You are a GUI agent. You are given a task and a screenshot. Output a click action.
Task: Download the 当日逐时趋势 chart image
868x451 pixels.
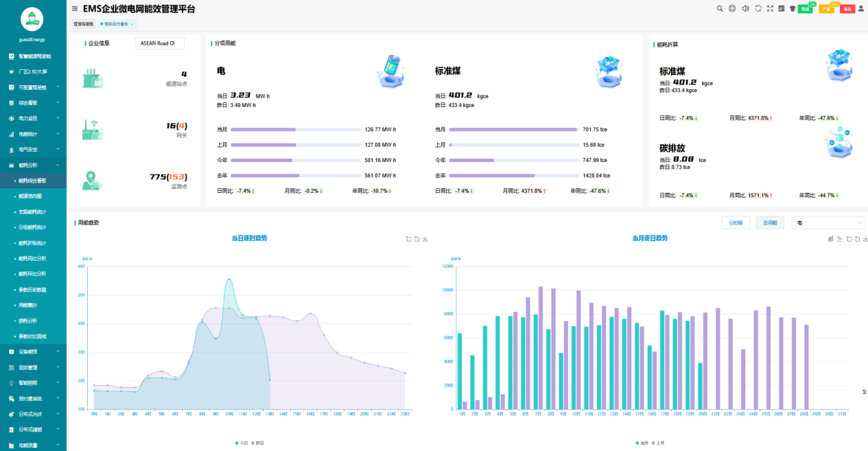[x=425, y=239]
